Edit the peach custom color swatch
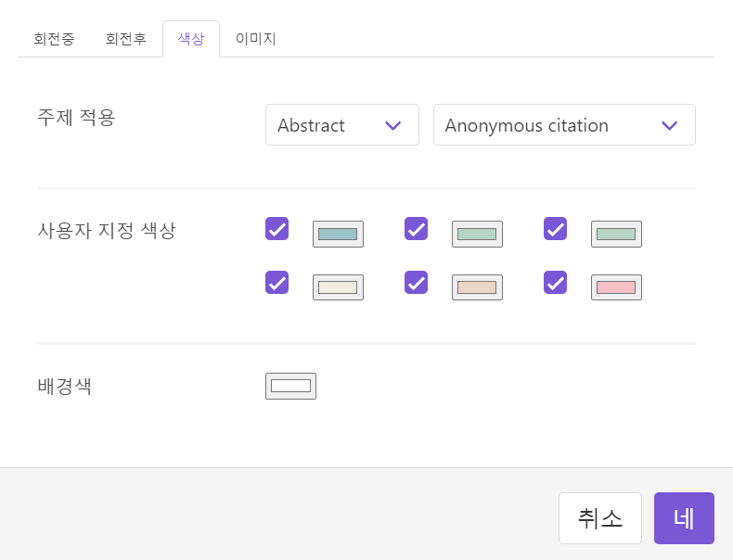 (x=477, y=287)
